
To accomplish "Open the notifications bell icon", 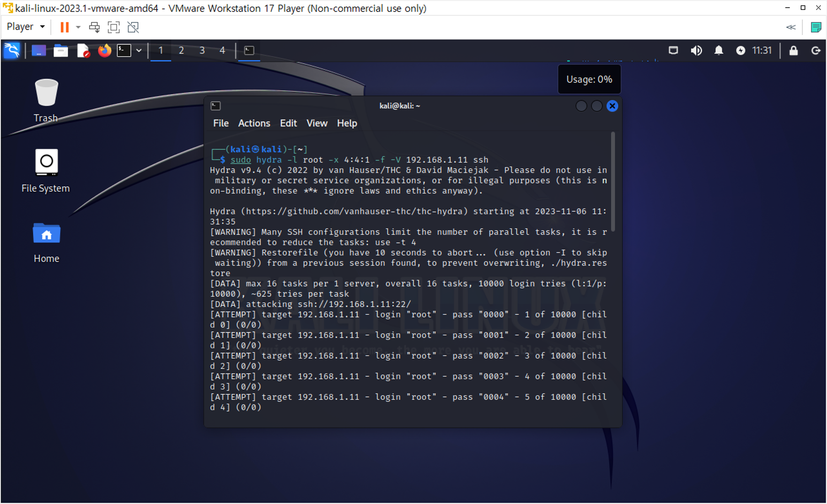I will coord(719,50).
